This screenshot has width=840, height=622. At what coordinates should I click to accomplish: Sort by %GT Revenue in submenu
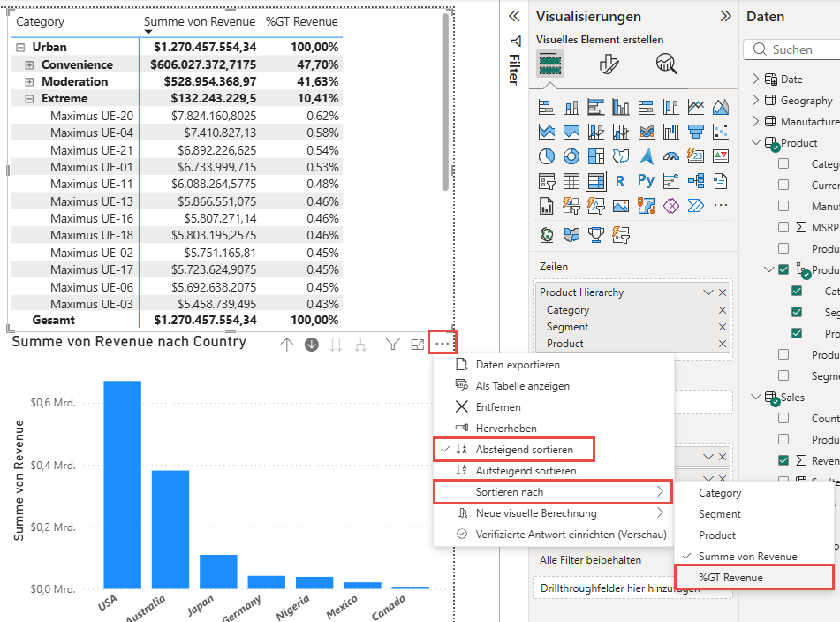[754, 578]
